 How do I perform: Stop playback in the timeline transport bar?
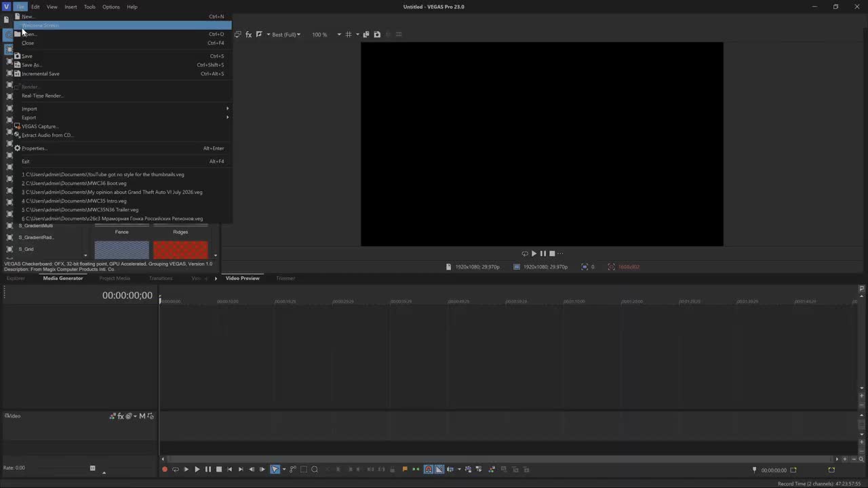tap(219, 469)
